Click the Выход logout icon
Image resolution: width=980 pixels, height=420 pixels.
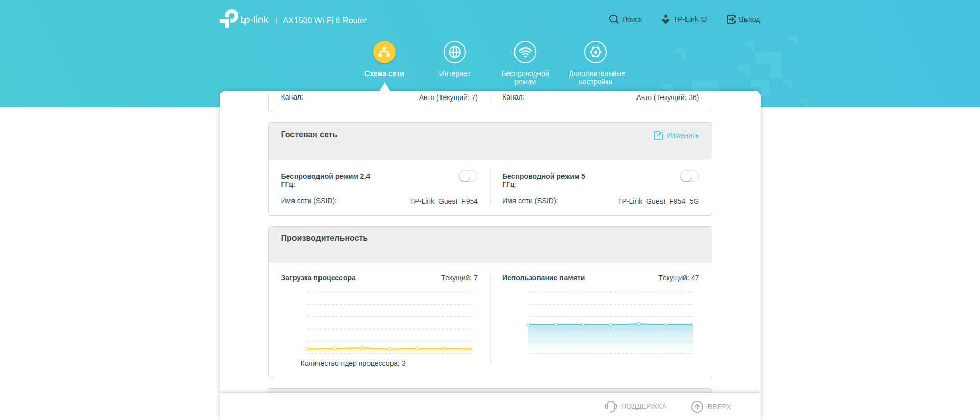tap(731, 19)
